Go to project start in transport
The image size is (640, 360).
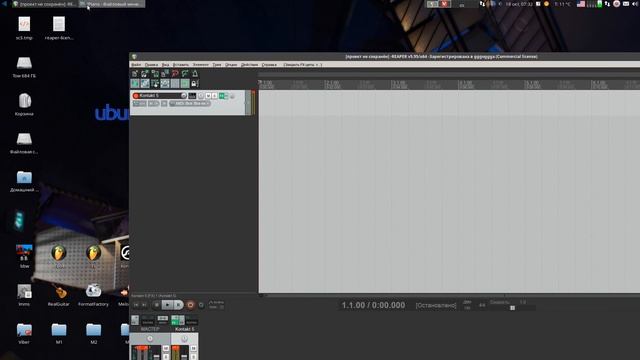136,305
